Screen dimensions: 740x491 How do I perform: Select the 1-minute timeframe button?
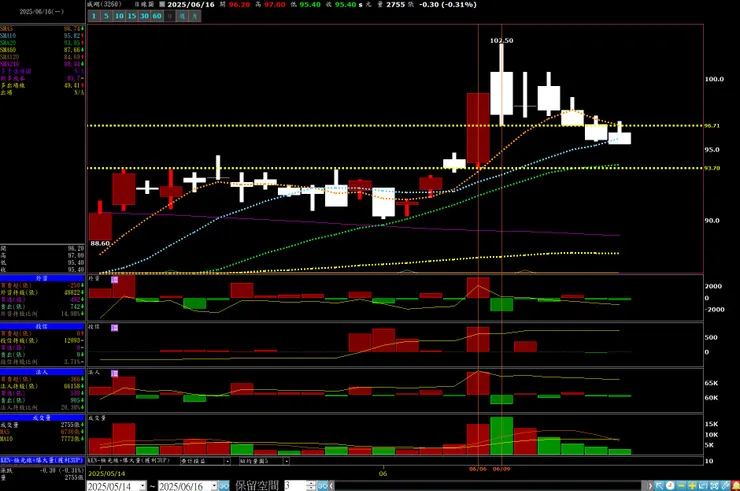(93, 16)
